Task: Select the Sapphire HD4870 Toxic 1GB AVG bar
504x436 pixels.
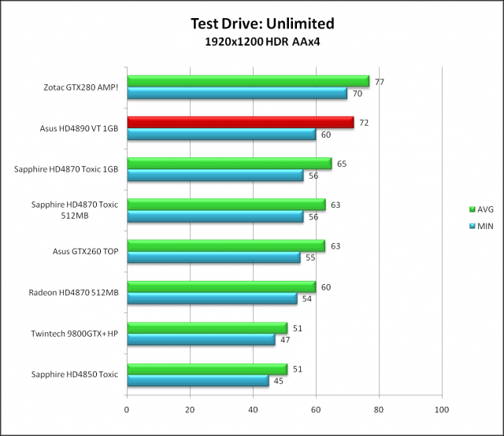Action: pos(229,164)
